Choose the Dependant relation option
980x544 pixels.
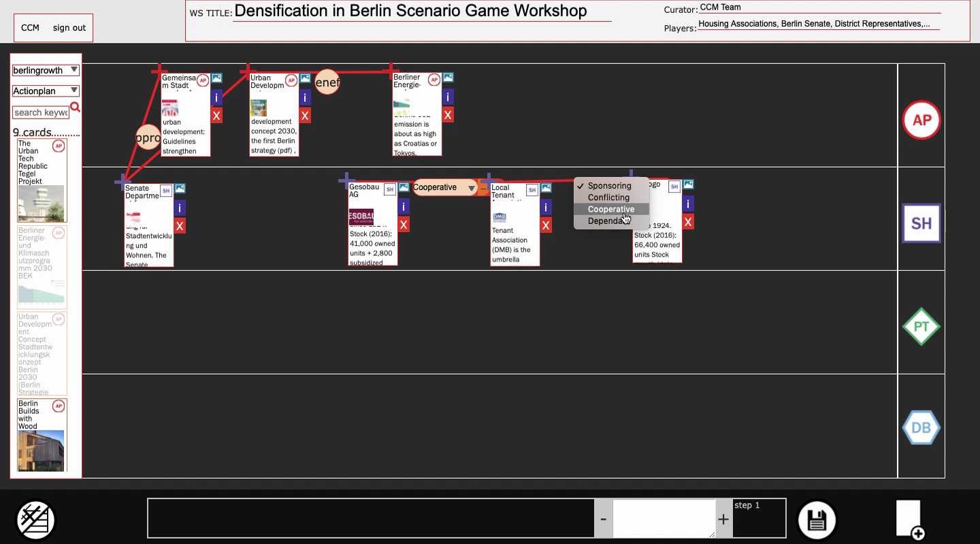pyautogui.click(x=610, y=221)
